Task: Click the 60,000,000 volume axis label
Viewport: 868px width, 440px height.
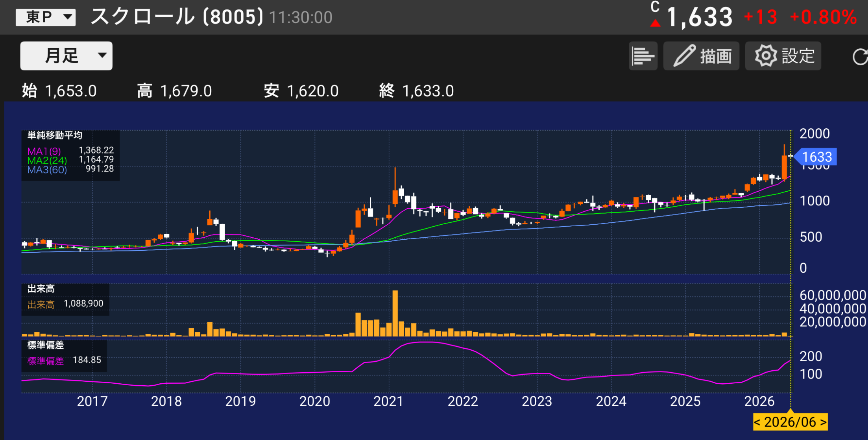Action: click(x=833, y=295)
